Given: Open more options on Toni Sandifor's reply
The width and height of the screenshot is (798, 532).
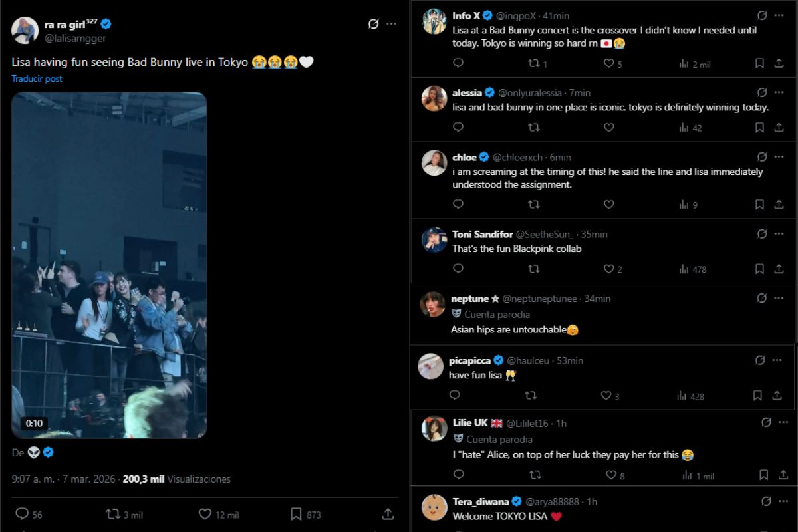Looking at the screenshot, I should click(x=777, y=234).
